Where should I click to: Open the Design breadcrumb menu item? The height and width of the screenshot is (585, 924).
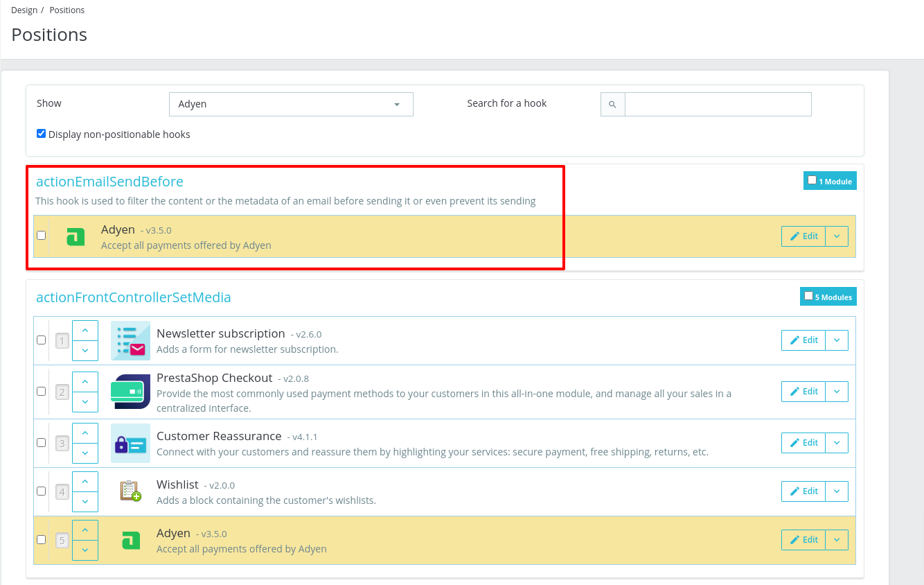24,10
